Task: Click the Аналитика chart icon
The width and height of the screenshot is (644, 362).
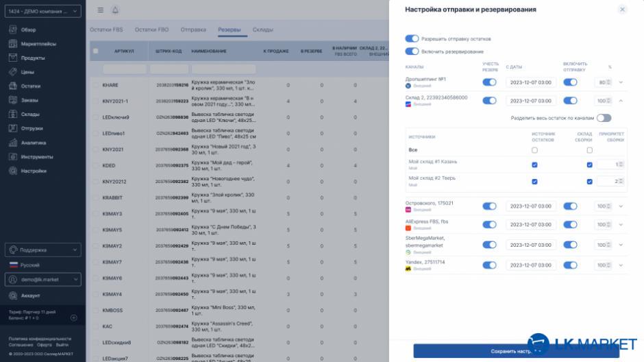Action: pos(13,143)
